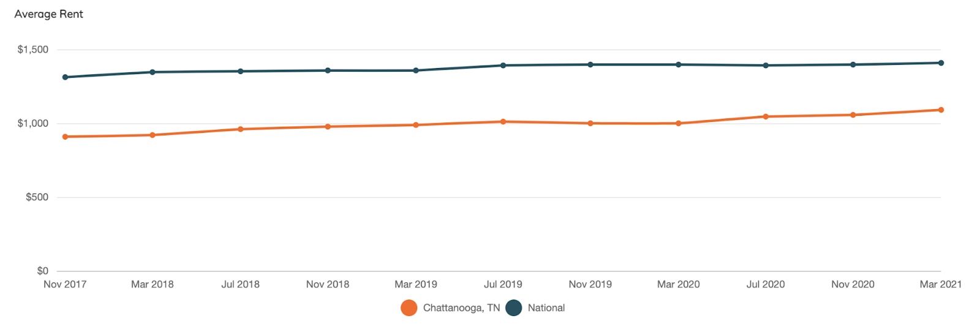
Task: Pick the Chattanooga data point at Mar 2019
Action: point(416,125)
